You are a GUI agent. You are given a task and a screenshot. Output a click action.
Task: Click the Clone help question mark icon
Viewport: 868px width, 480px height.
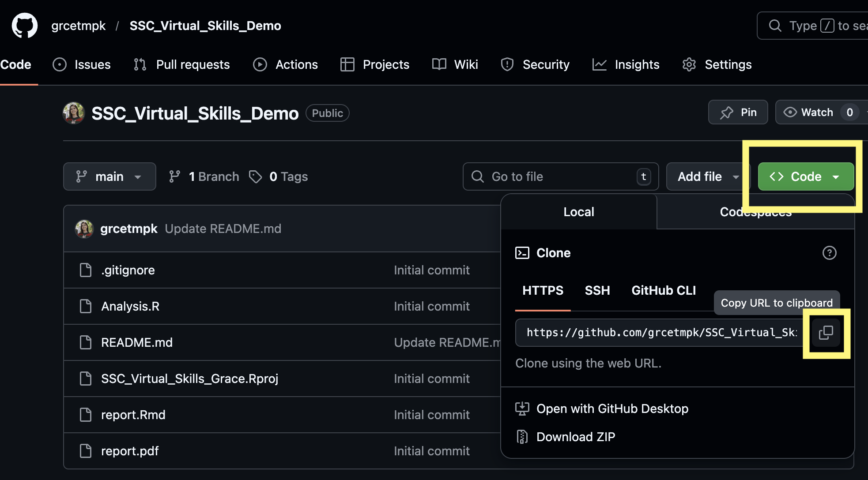point(829,253)
